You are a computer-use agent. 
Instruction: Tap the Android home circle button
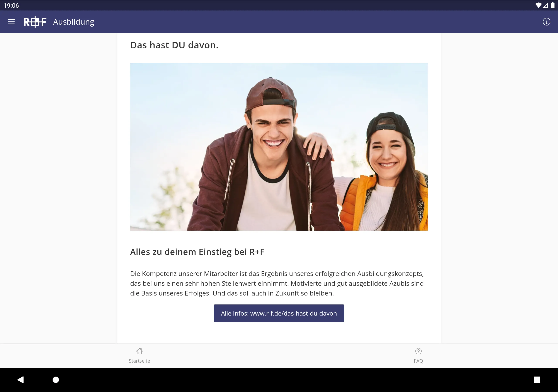[x=56, y=380]
